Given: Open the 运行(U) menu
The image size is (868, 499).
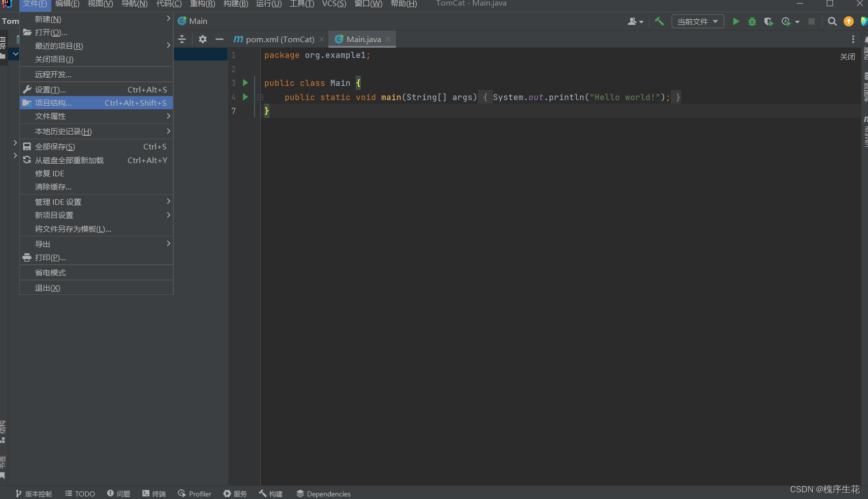Looking at the screenshot, I should (x=268, y=4).
